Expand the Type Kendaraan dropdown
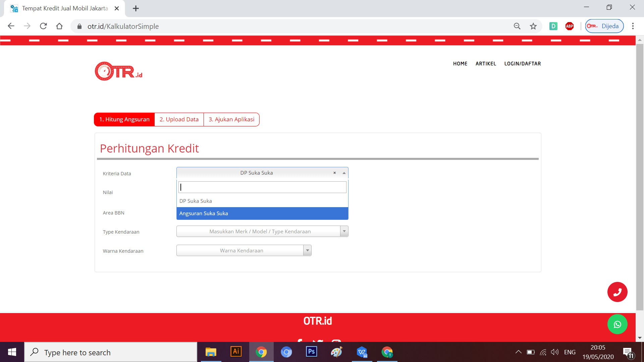This screenshot has width=644, height=362. pyautogui.click(x=344, y=231)
